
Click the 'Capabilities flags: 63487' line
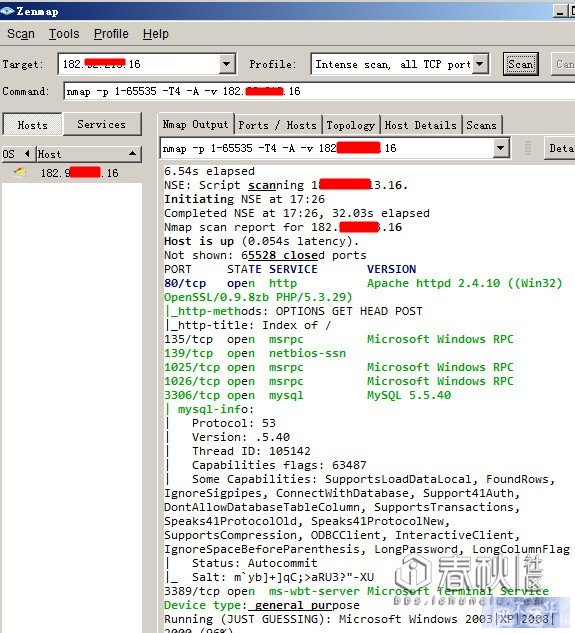[279, 465]
